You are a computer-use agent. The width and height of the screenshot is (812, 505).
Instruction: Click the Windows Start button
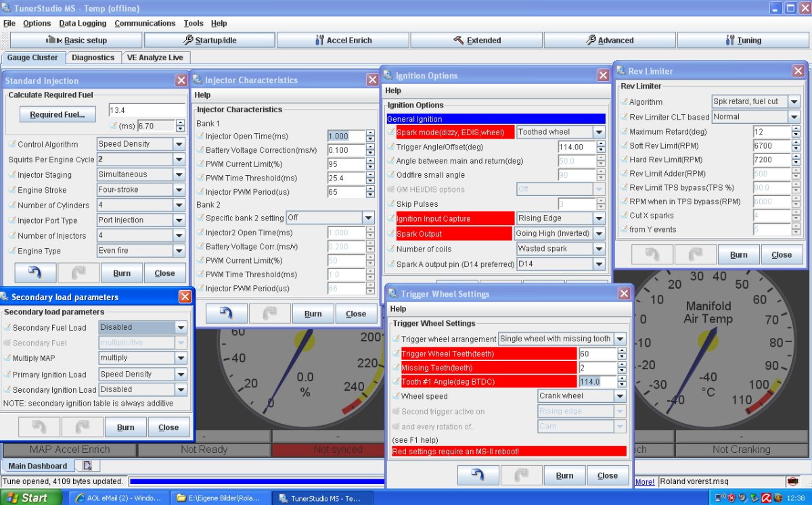(x=27, y=498)
